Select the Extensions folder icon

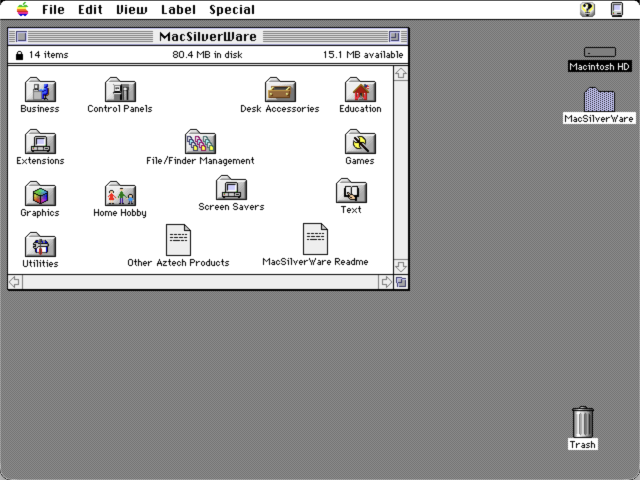point(40,141)
